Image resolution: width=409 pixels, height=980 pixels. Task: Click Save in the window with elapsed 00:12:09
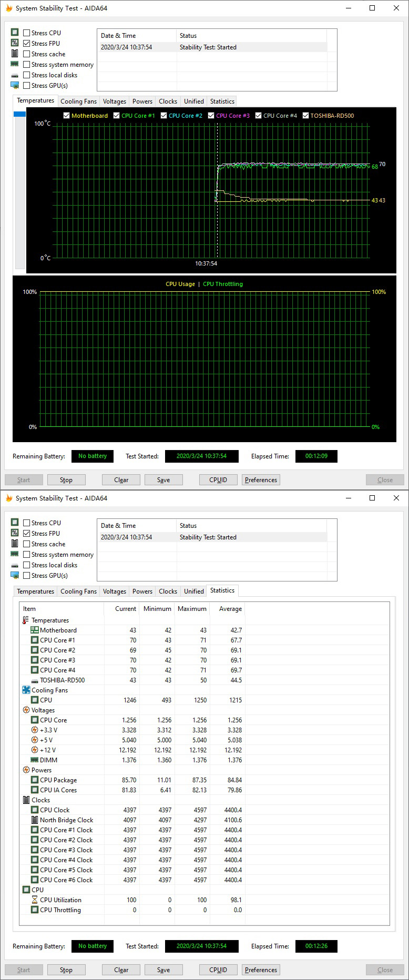click(163, 479)
